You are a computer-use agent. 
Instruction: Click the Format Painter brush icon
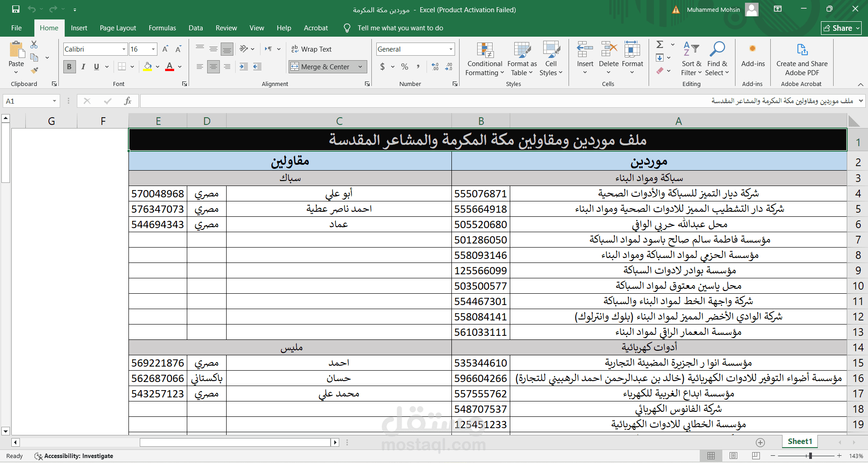pos(34,70)
